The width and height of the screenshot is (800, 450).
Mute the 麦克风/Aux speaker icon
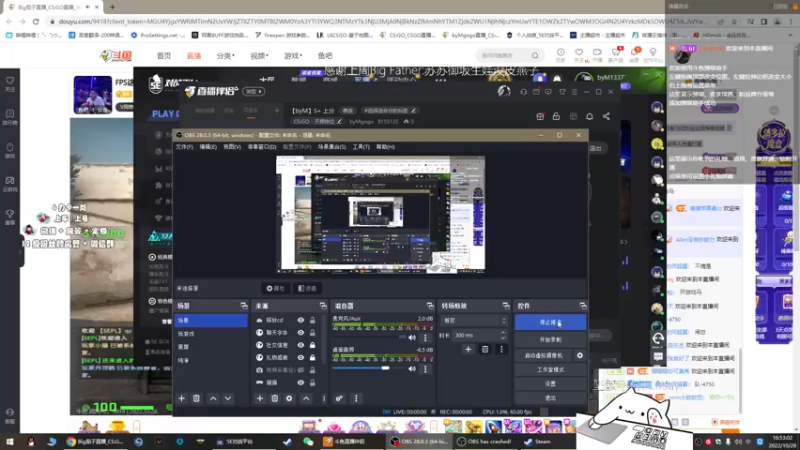412,337
